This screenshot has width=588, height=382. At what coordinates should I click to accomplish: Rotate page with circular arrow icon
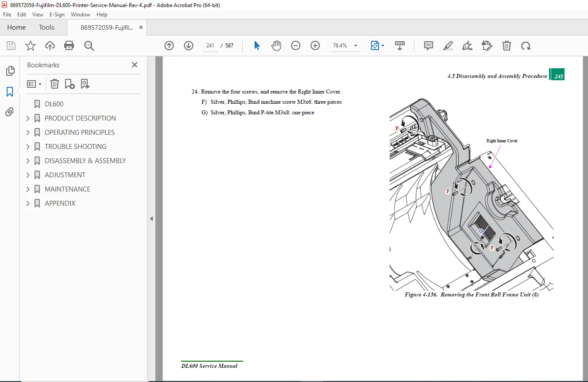click(x=526, y=46)
